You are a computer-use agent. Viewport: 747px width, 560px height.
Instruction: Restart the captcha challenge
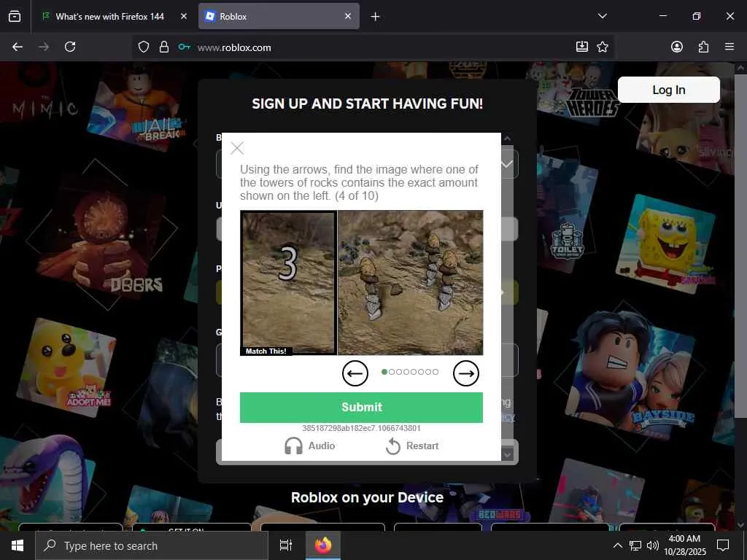point(412,446)
